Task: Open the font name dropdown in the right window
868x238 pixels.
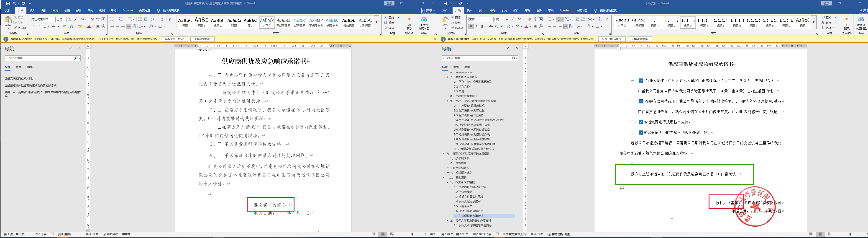Action: 491,19
